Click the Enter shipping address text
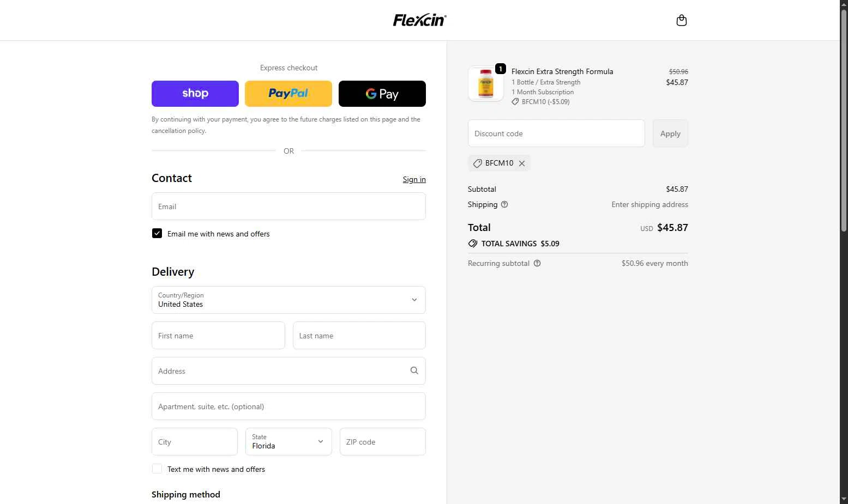This screenshot has height=504, width=848. pos(649,205)
